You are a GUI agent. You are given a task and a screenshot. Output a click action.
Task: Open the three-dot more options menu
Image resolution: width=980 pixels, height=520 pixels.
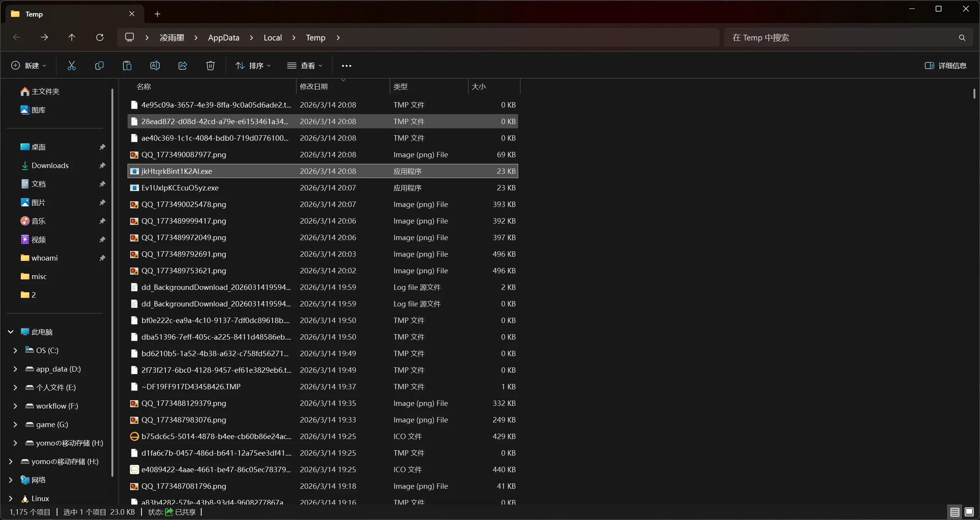[347, 66]
